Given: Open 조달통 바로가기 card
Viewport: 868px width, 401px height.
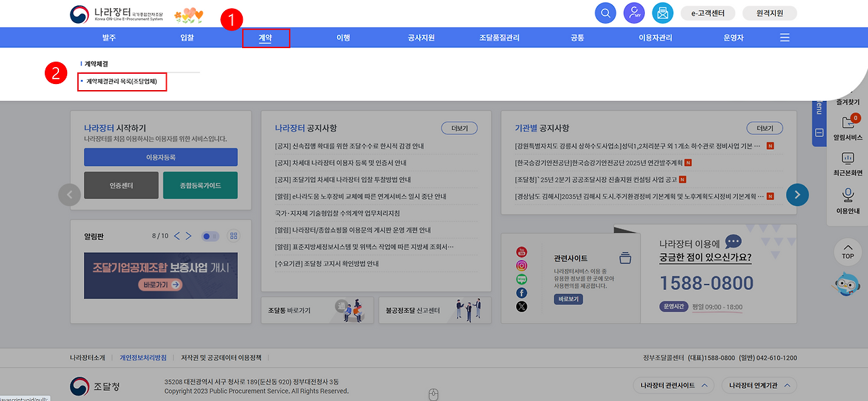Looking at the screenshot, I should pos(317,311).
